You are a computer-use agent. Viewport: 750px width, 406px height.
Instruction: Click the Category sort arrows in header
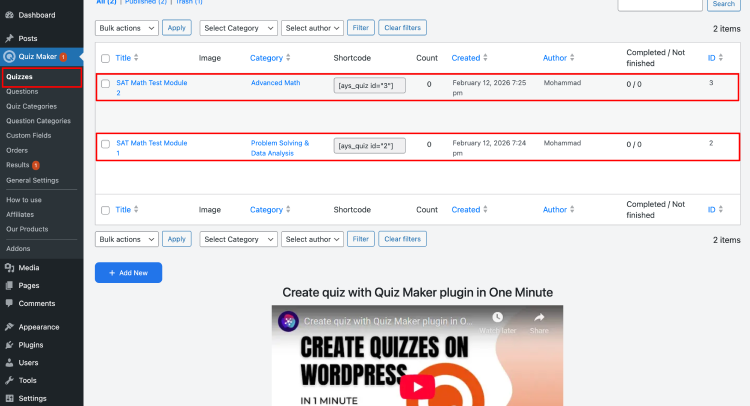[288, 57]
